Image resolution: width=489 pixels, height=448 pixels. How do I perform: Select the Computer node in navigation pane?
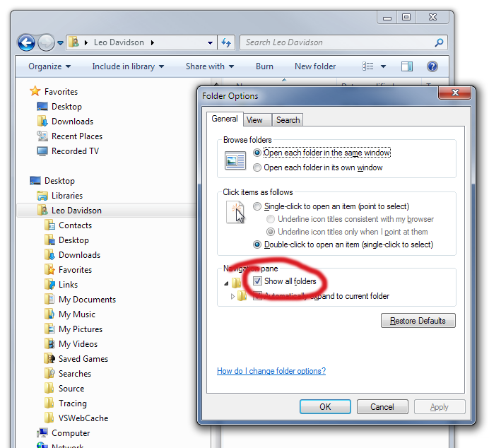point(70,433)
